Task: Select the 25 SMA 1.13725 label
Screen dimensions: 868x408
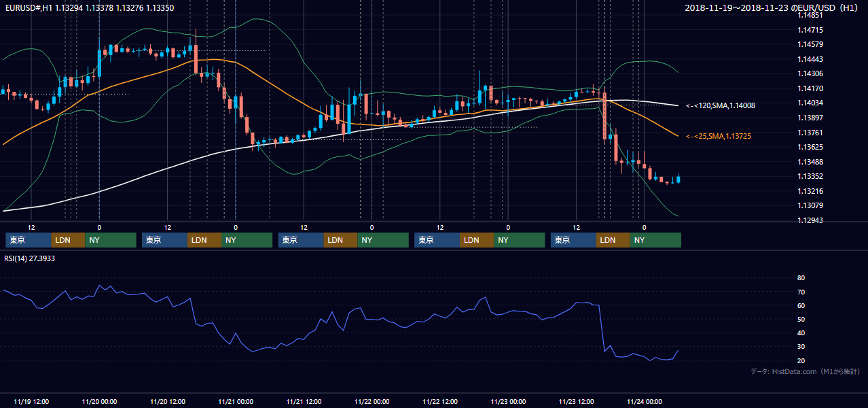Action: tap(719, 136)
